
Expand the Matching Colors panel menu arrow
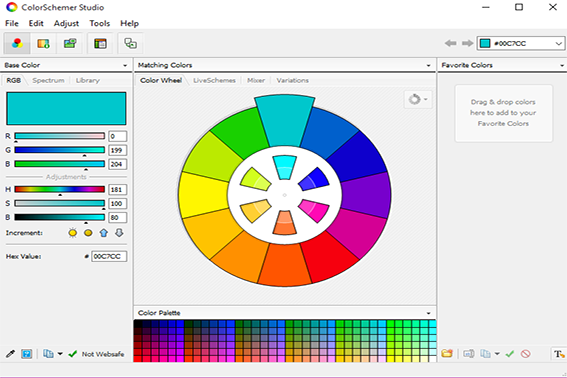pos(429,65)
